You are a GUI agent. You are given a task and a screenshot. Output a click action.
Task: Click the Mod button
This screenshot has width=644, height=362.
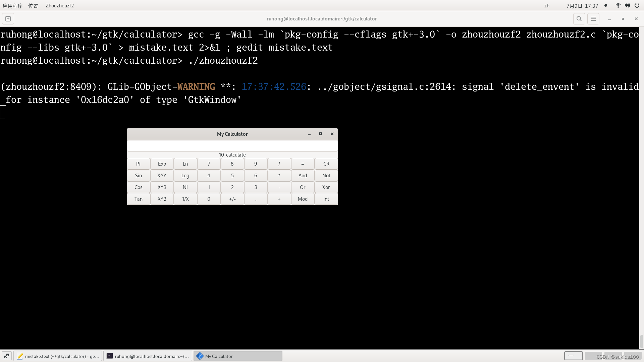click(303, 199)
